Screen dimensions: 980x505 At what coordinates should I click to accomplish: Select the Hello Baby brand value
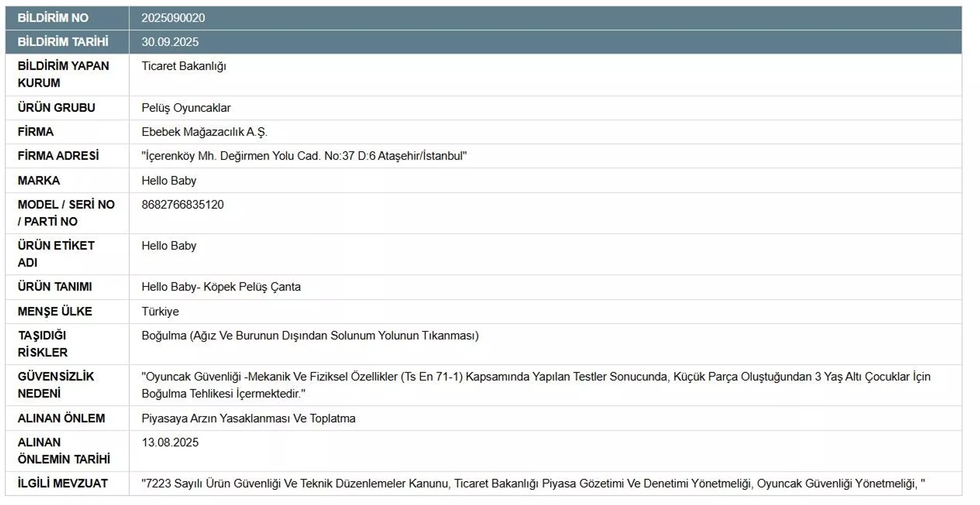(x=169, y=180)
